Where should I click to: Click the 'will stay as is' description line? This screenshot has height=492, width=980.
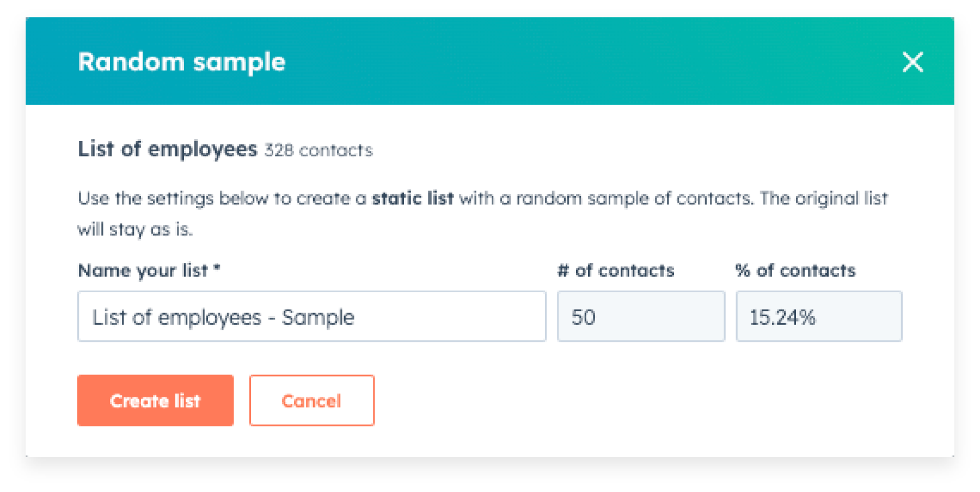pos(135,230)
